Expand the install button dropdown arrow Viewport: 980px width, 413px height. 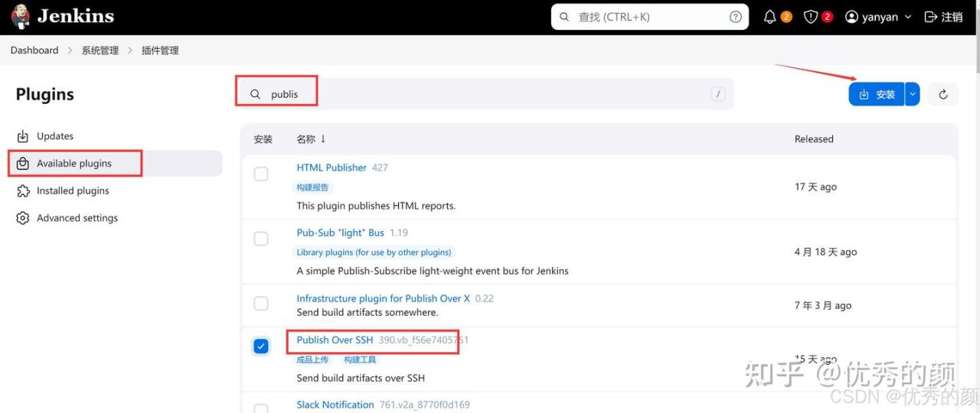(912, 94)
